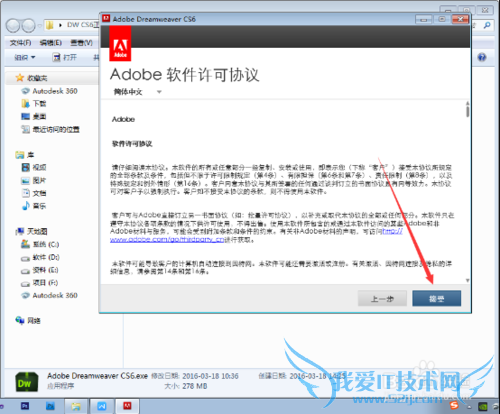Click the blue app icon beside Photoshop on the taskbar
Viewport: 500px width, 414px height.
pyautogui.click(x=50, y=406)
